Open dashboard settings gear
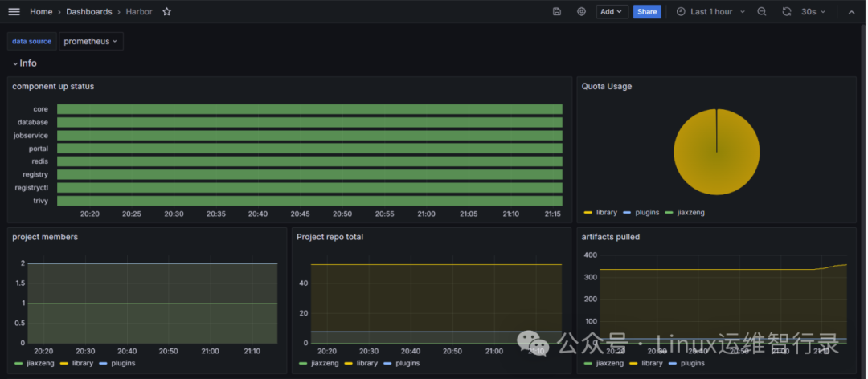This screenshot has height=379, width=868. [x=581, y=12]
